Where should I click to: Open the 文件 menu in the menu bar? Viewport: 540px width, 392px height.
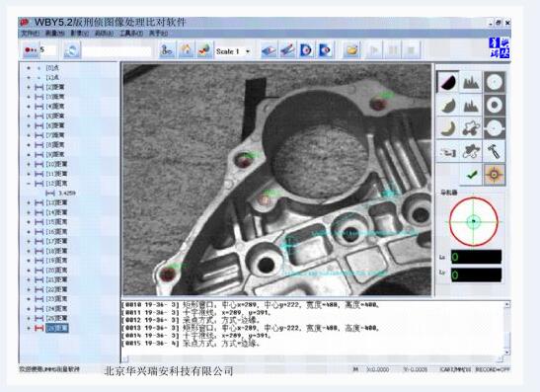31,34
